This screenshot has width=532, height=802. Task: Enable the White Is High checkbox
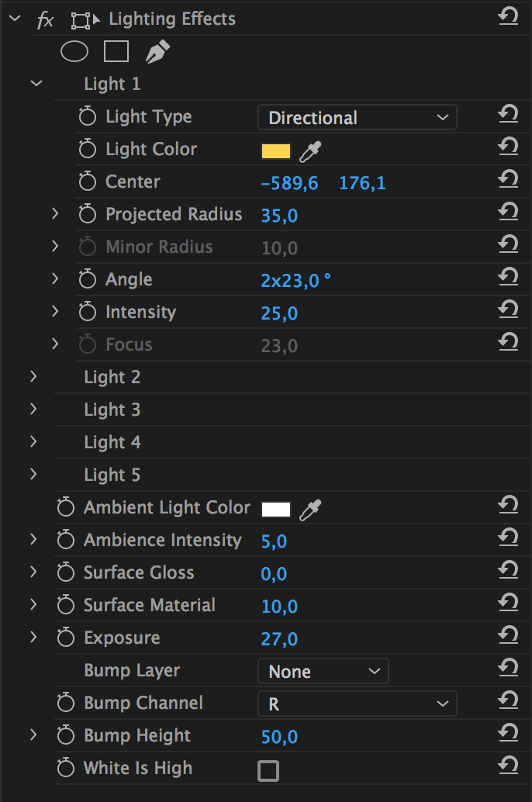268,771
